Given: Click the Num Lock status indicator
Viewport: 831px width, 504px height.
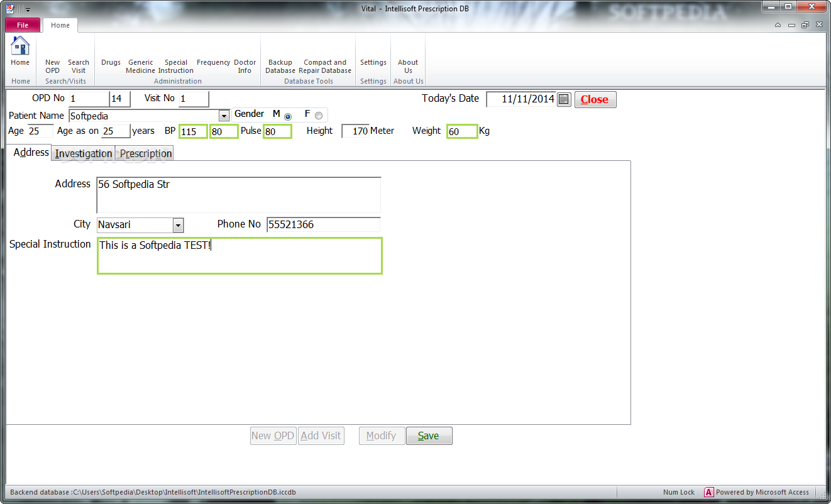Looking at the screenshot, I should (x=679, y=492).
